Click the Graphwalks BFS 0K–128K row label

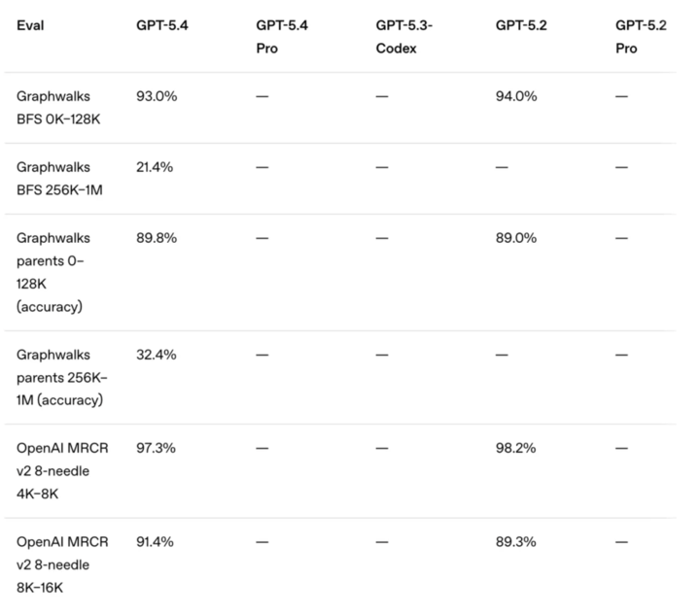point(59,108)
